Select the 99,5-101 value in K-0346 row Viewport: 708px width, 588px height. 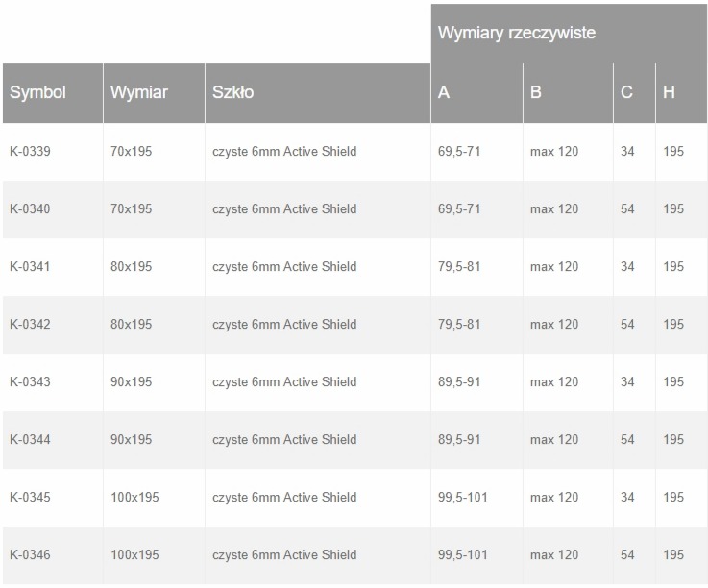point(464,555)
